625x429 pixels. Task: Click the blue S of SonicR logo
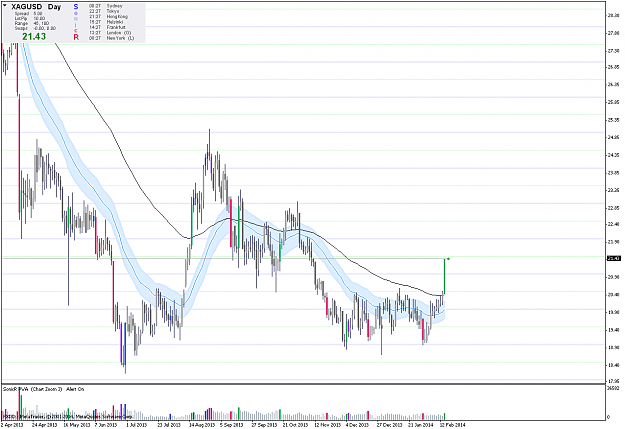coord(76,7)
